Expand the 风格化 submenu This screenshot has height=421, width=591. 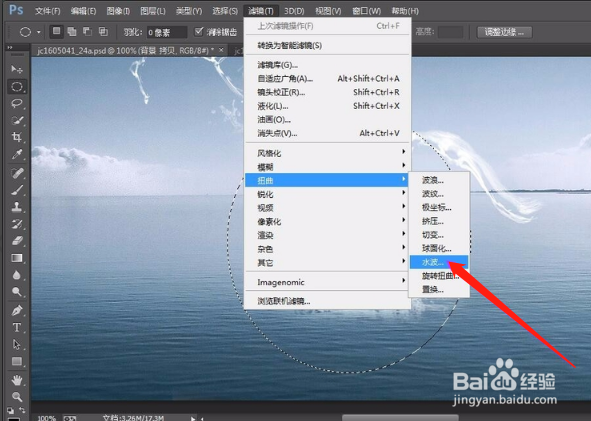pyautogui.click(x=327, y=153)
